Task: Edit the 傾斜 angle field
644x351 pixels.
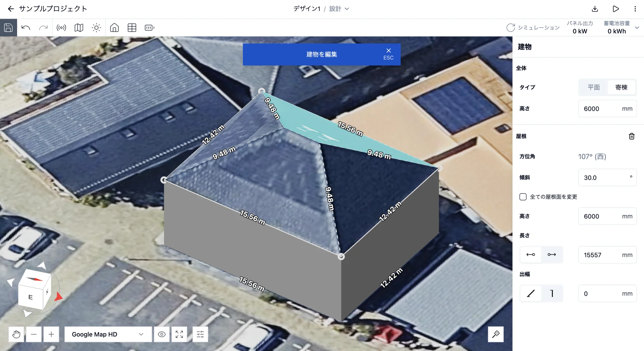Action: (607, 177)
